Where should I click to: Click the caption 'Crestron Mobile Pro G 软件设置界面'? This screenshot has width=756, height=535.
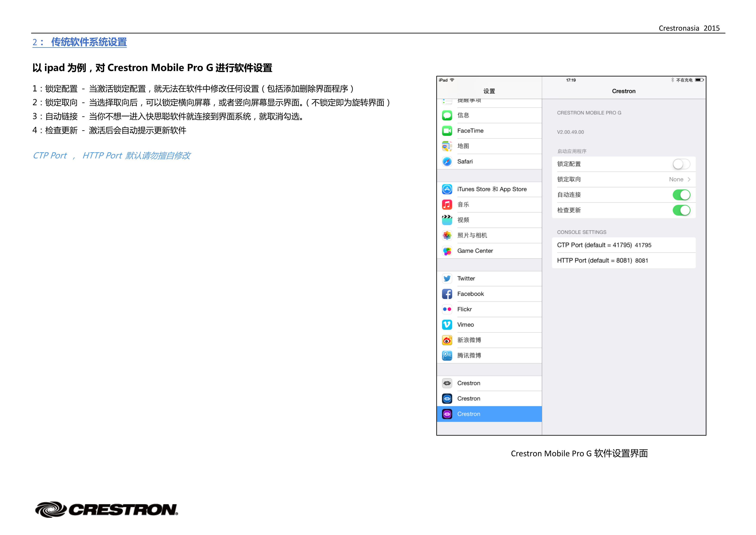coord(579,454)
